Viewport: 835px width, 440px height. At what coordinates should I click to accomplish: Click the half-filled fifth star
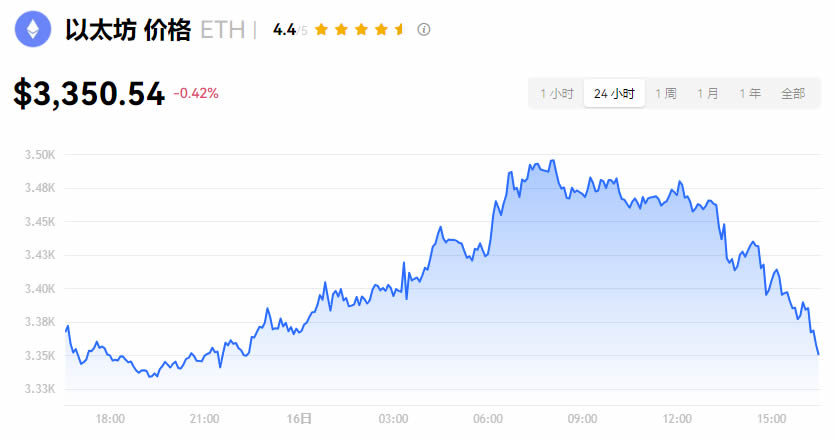click(400, 30)
